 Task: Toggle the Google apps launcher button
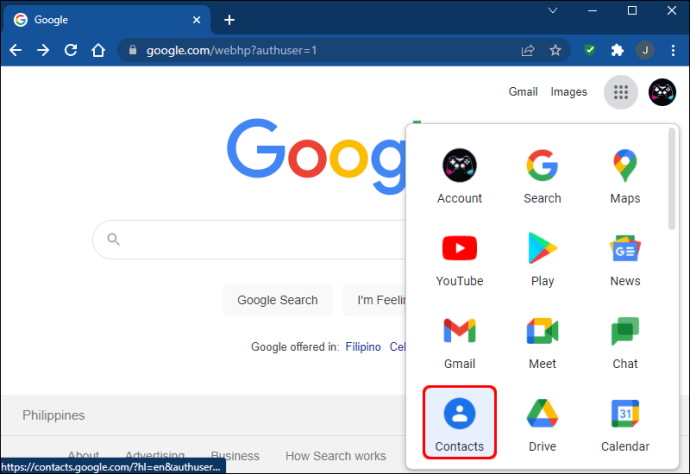(620, 92)
